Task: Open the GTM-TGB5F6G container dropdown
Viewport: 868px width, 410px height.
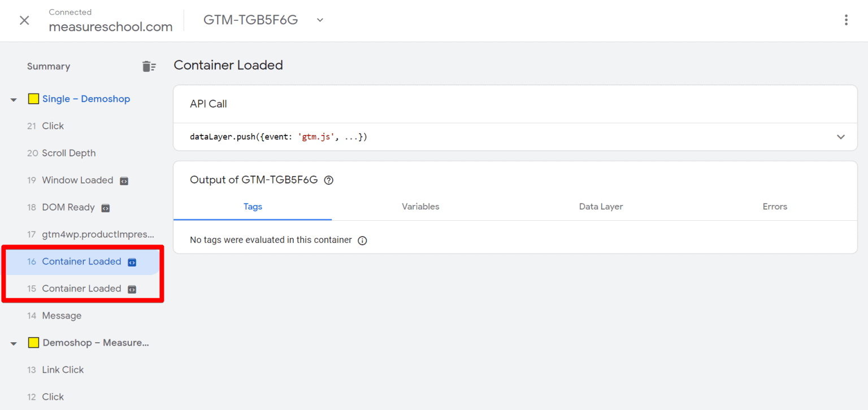Action: click(320, 20)
